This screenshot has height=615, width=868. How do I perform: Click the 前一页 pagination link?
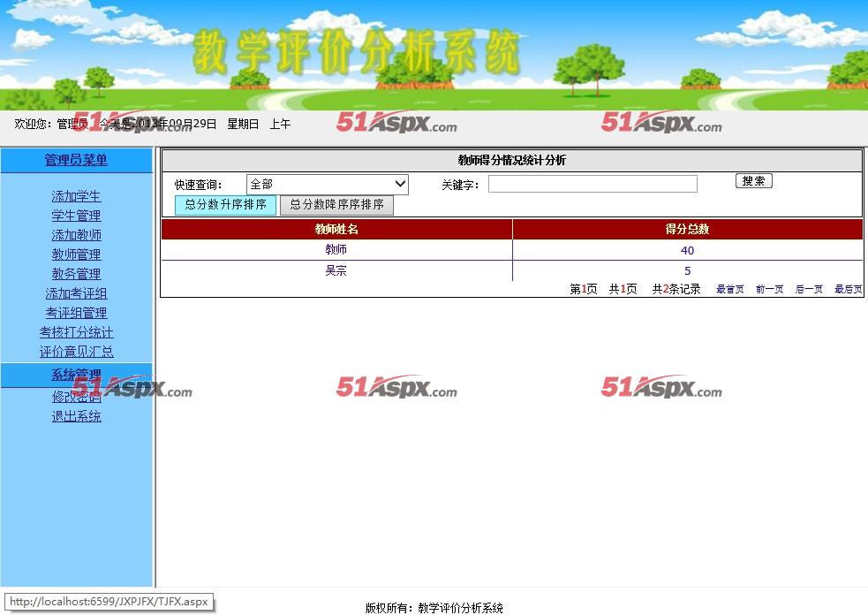point(769,289)
